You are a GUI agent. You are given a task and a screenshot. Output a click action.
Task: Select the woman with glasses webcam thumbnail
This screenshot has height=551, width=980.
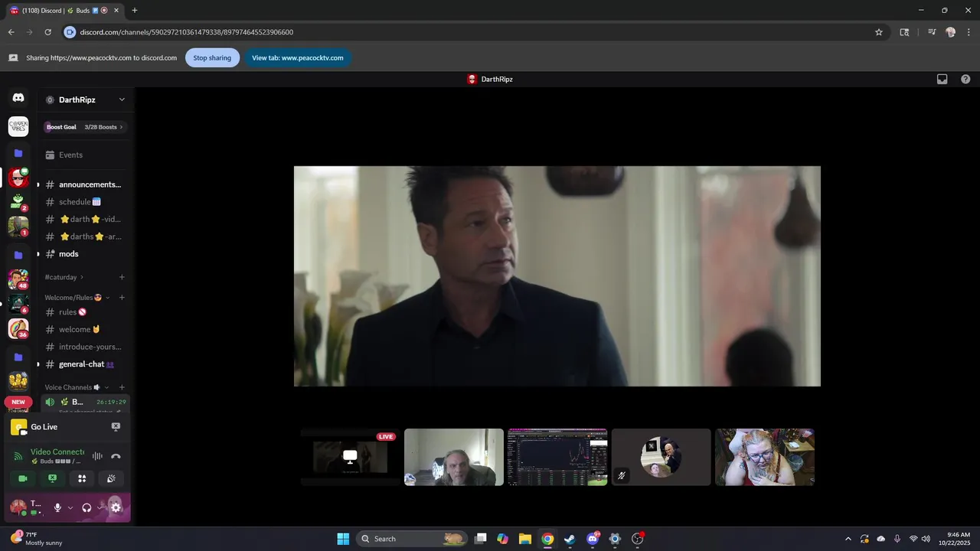click(765, 457)
